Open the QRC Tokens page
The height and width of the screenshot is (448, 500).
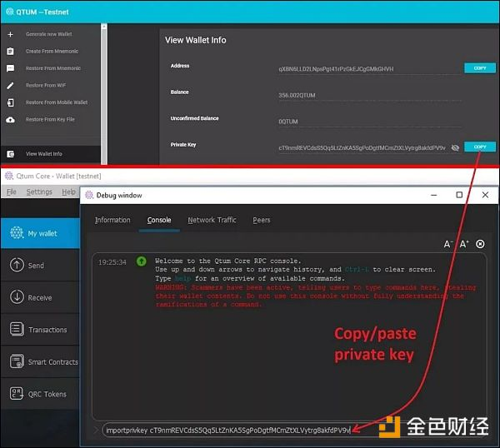tap(40, 394)
